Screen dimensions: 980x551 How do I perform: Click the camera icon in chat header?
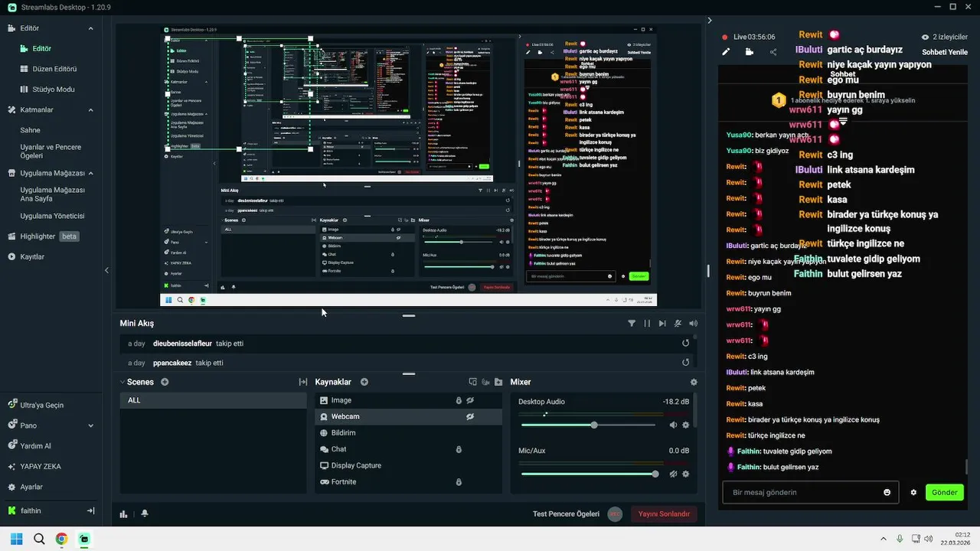(749, 52)
